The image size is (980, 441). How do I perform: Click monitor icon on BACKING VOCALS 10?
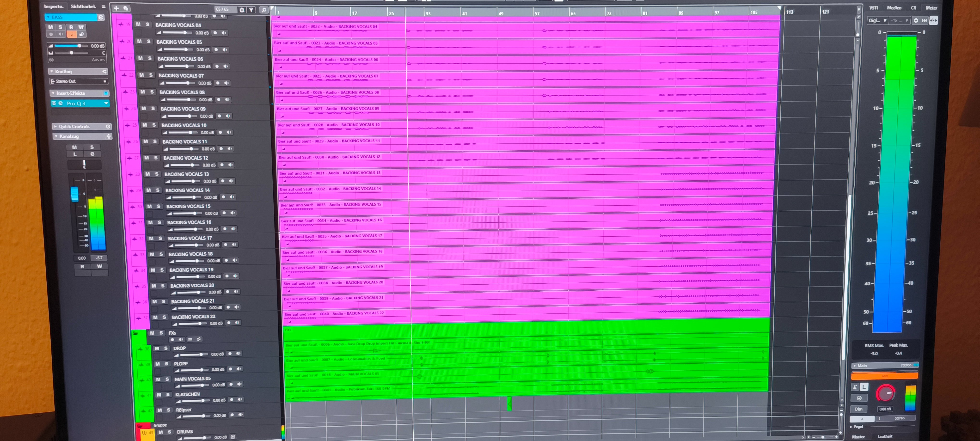tap(229, 132)
